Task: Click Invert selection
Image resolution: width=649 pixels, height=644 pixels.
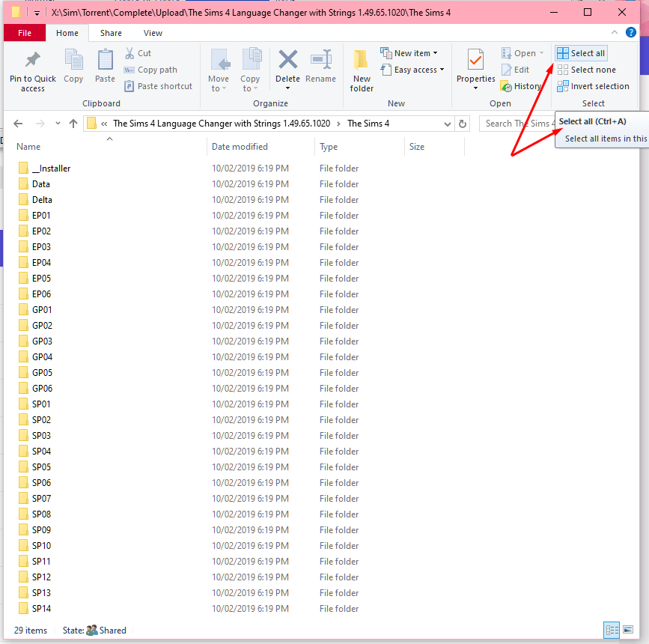Action: click(x=593, y=86)
